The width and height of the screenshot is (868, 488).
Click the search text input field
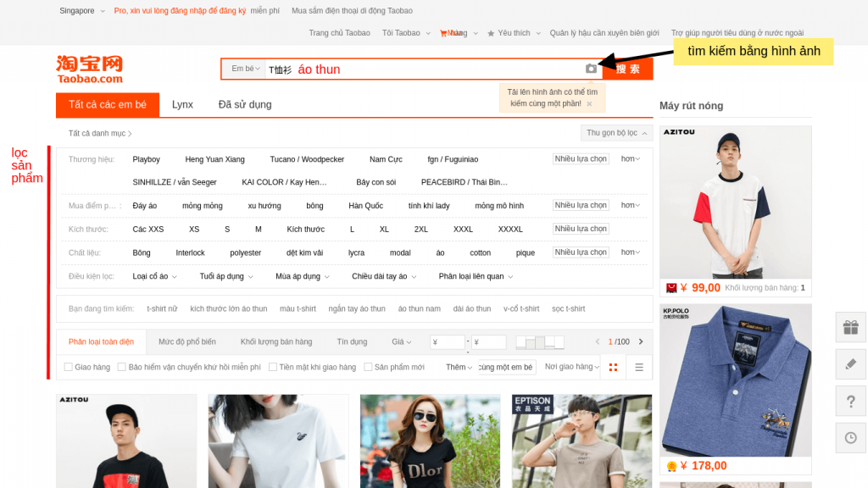tap(424, 69)
